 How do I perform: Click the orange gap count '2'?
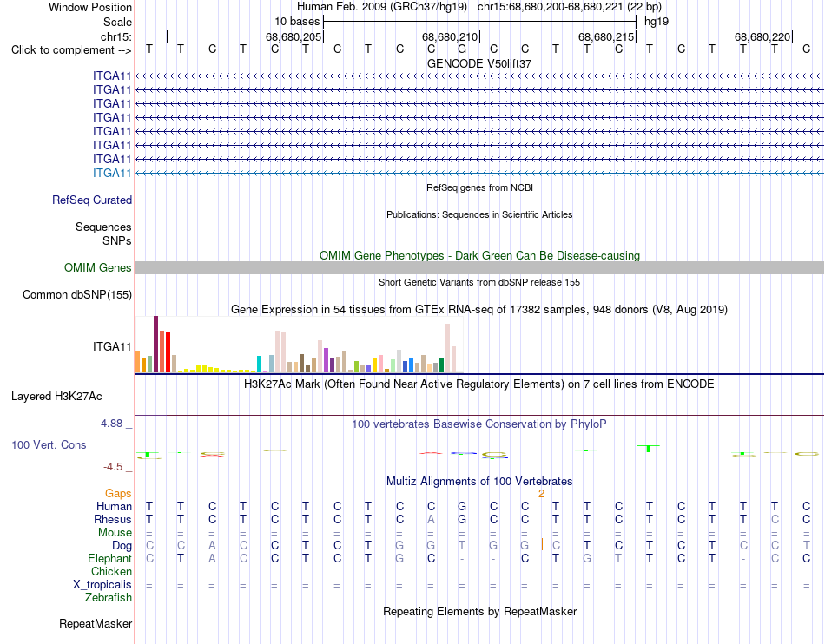(x=541, y=494)
